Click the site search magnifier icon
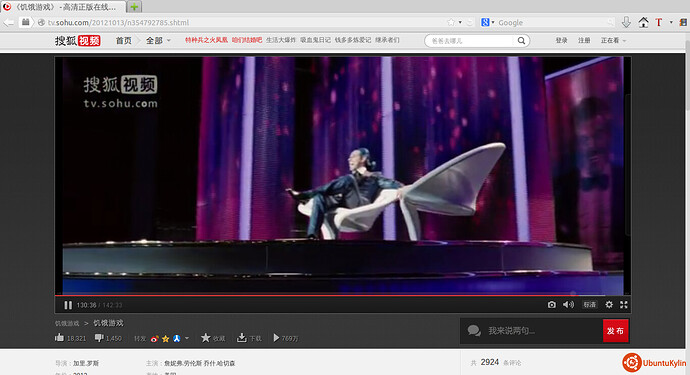 [x=521, y=40]
